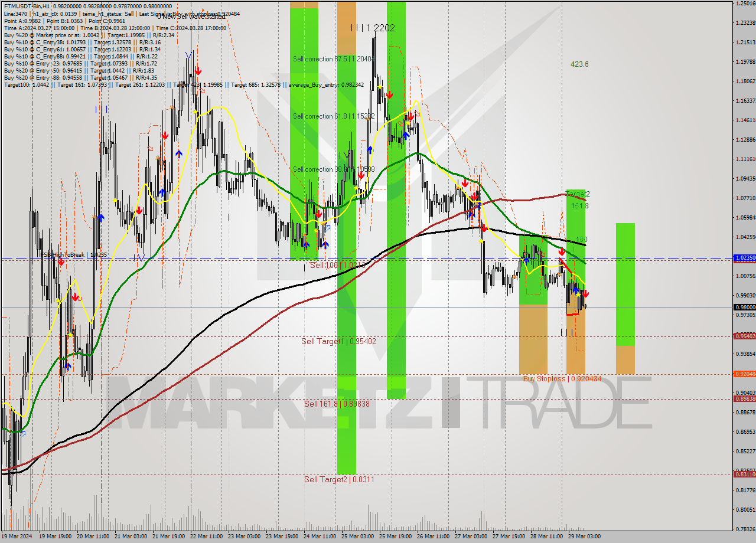Select the '29 Mar 03:00' time label
The height and width of the screenshot is (543, 756).
click(x=584, y=537)
